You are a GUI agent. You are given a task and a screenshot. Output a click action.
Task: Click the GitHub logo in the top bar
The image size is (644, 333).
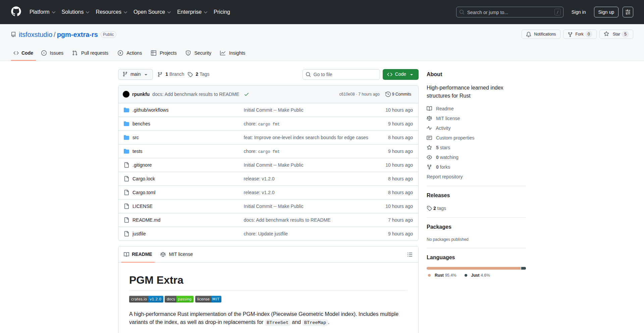pos(16,12)
